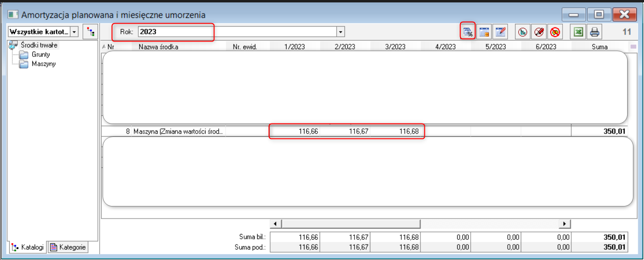Click the Suma bil. total 350,01
Screen dimensions: 644x260
coord(600,237)
